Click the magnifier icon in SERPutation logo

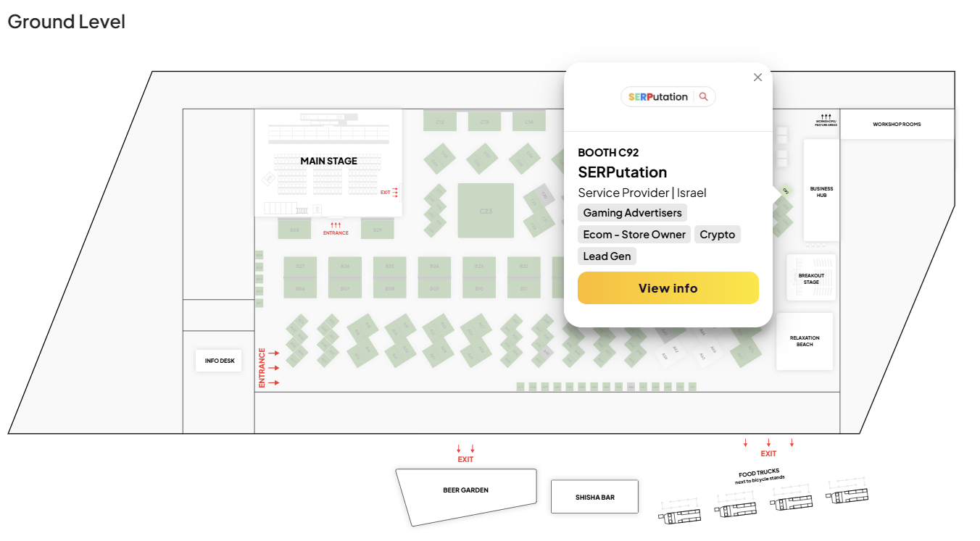[703, 96]
